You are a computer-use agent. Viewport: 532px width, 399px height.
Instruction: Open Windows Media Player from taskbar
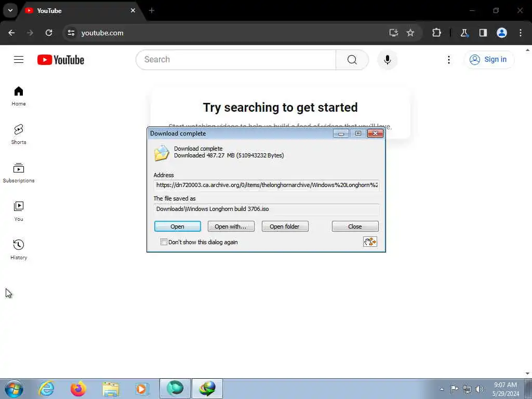point(142,389)
